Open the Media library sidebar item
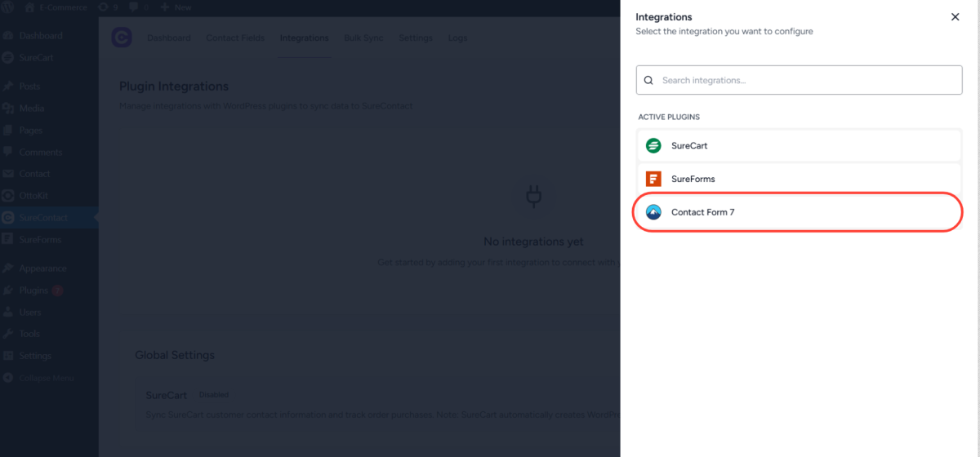 [x=31, y=109]
